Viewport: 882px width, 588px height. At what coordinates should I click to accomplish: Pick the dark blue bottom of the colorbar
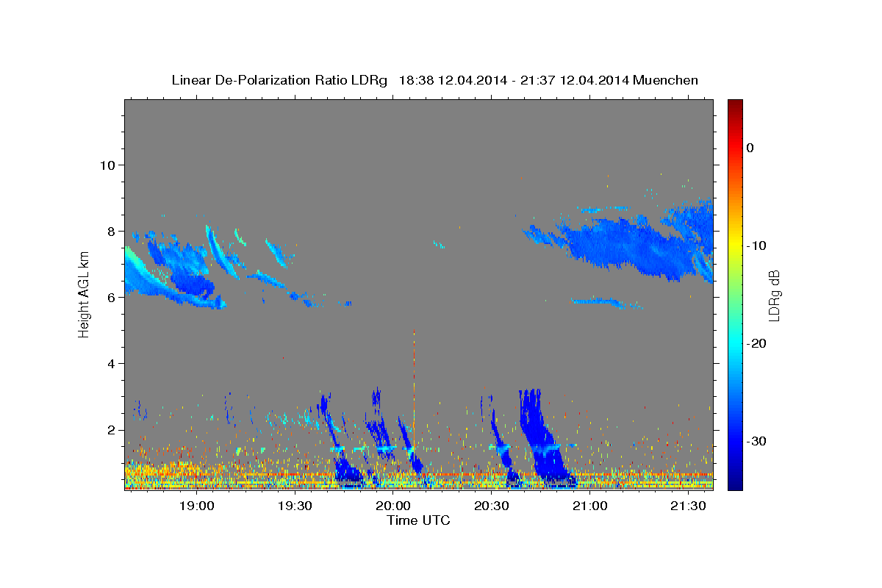point(735,484)
